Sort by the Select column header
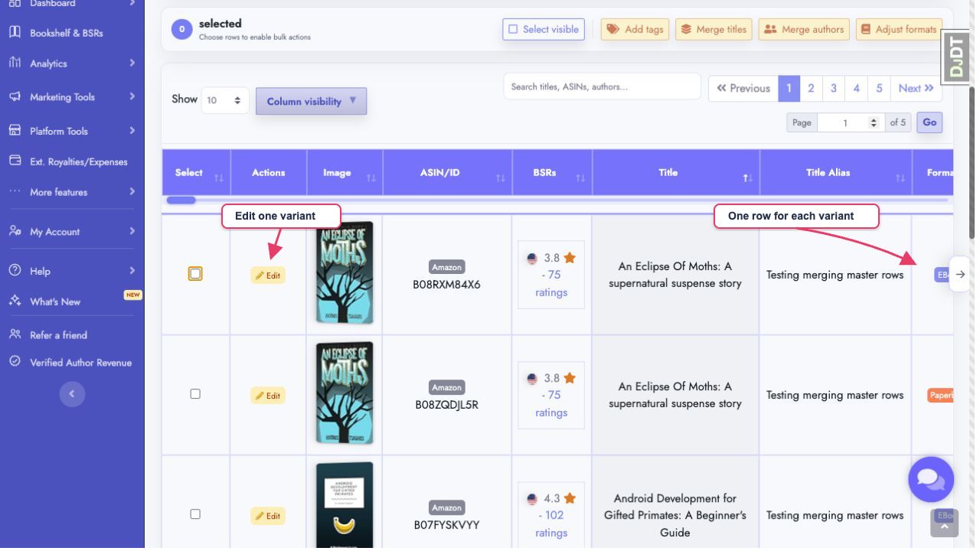Image resolution: width=980 pixels, height=551 pixels. tap(196, 172)
